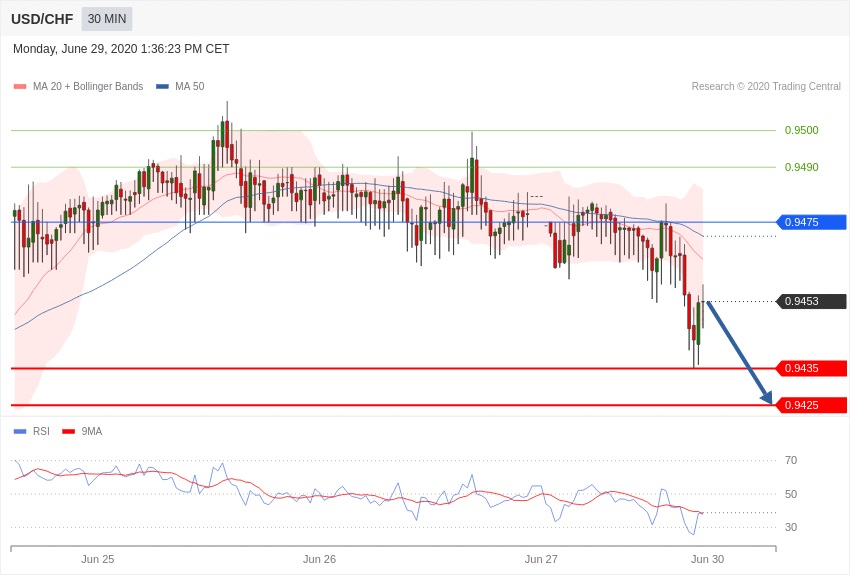850x576 pixels.
Task: Click the USD/CHF symbol title
Action: point(42,19)
